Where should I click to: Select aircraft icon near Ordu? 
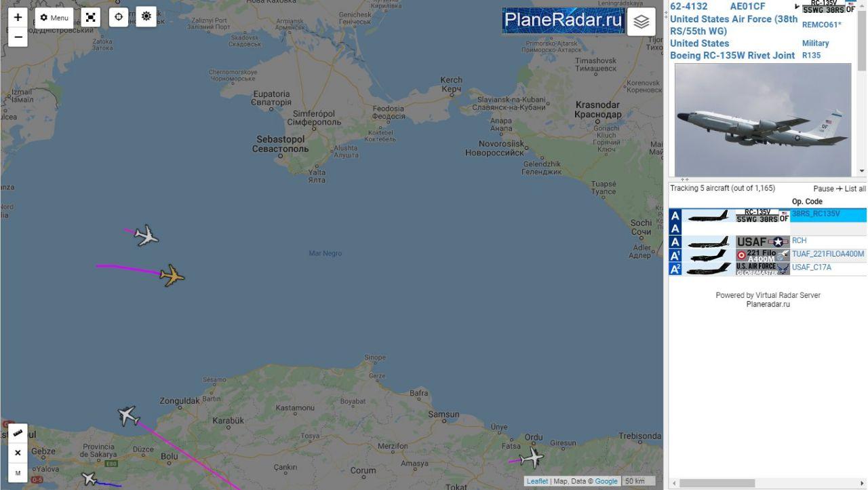pos(532,458)
